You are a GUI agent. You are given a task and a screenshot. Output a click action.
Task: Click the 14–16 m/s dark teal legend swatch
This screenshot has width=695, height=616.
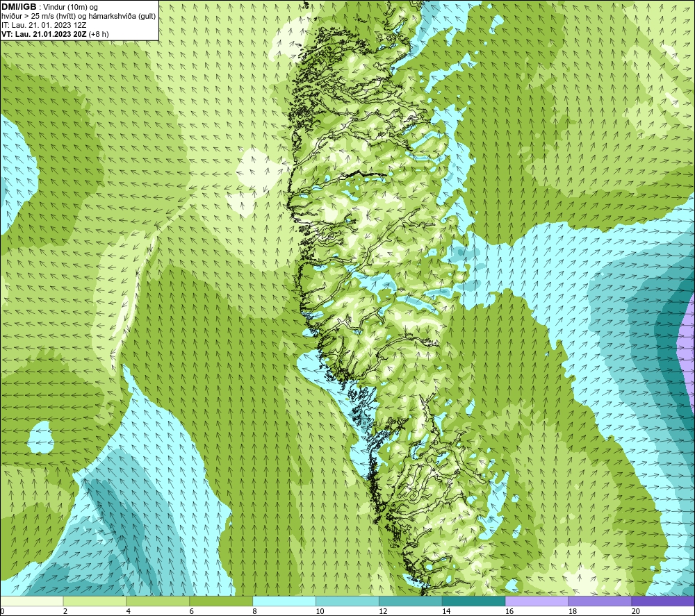473,601
